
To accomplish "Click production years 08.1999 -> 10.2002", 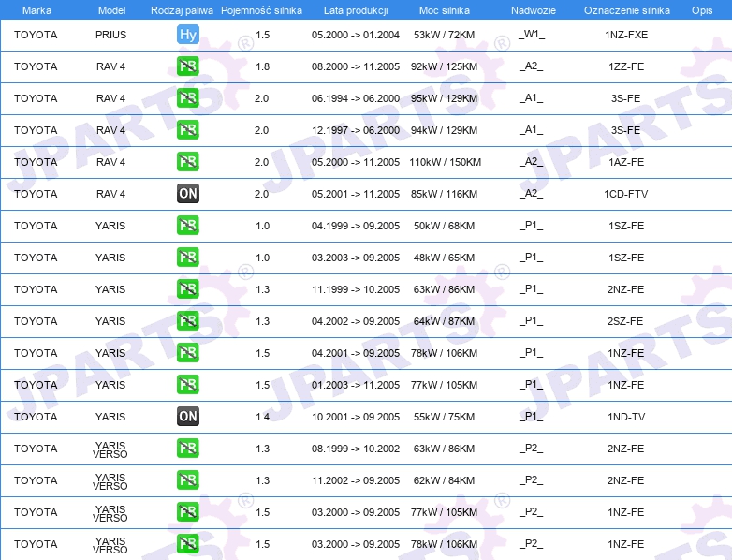I will tap(356, 449).
